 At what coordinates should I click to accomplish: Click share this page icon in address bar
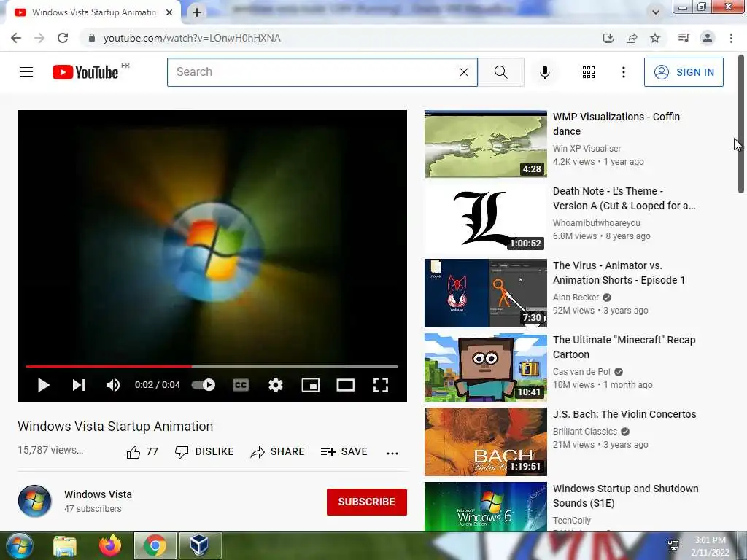click(x=632, y=38)
